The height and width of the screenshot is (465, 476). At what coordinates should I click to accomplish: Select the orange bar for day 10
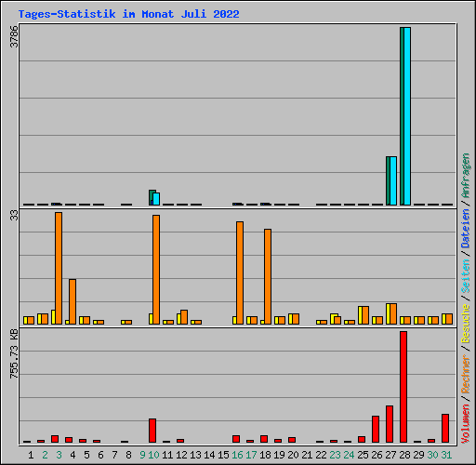point(156,270)
